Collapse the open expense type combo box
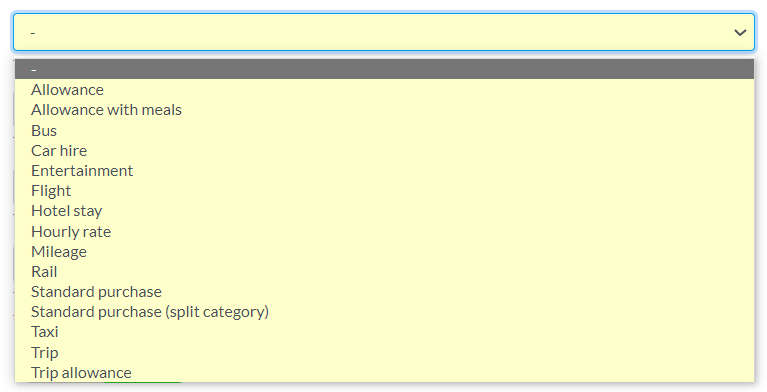The height and width of the screenshot is (392, 767). [384, 32]
